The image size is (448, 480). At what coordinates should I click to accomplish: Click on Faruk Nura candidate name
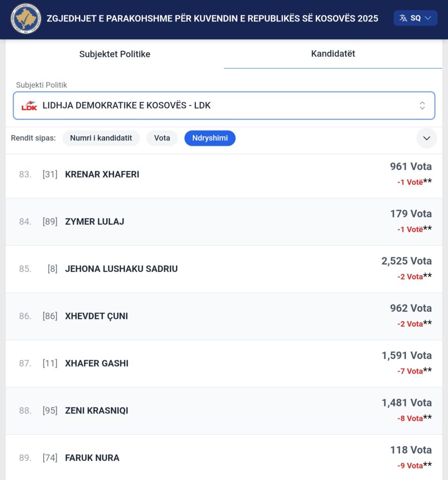92,458
